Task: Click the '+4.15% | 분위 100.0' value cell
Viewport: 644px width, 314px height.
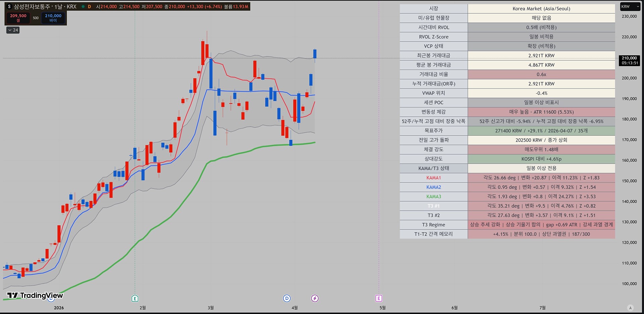Action: click(x=541, y=234)
